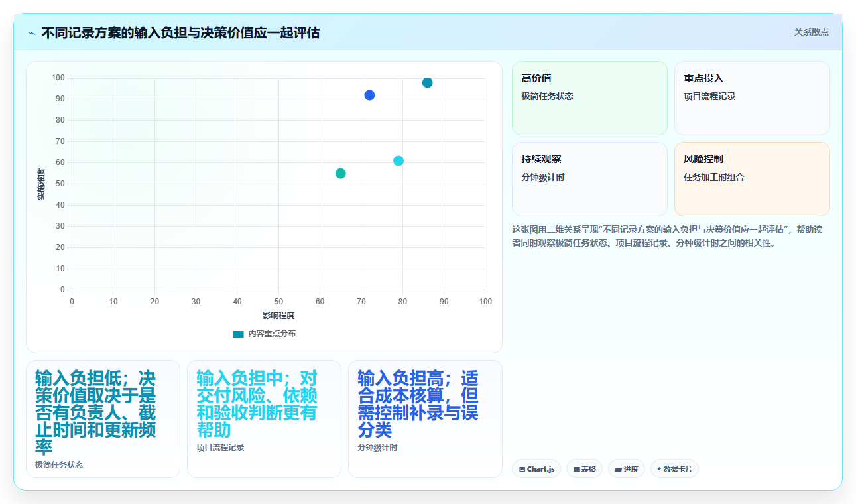Image resolution: width=856 pixels, height=504 pixels.
Task: Click the 任务加工时组合 text in 风险控制
Action: [x=714, y=177]
